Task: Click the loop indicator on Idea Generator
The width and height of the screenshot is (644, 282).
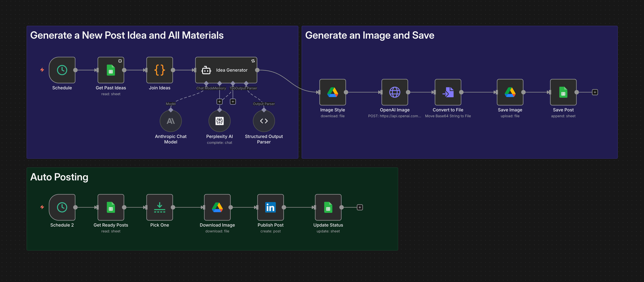Action: point(253,61)
